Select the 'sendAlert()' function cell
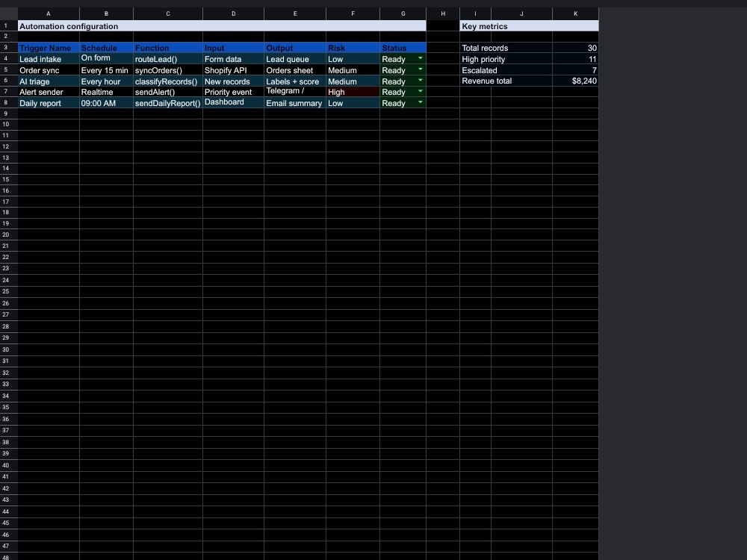This screenshot has height=560, width=747. pos(168,92)
